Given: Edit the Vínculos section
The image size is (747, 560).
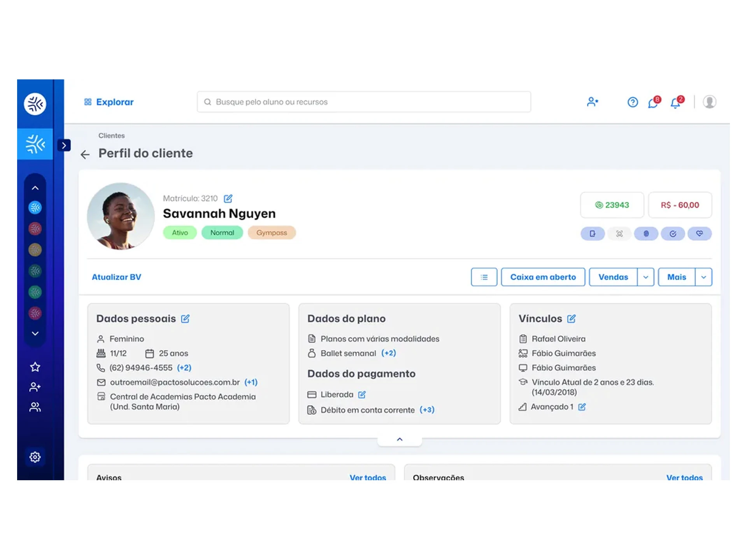Looking at the screenshot, I should pos(571,319).
